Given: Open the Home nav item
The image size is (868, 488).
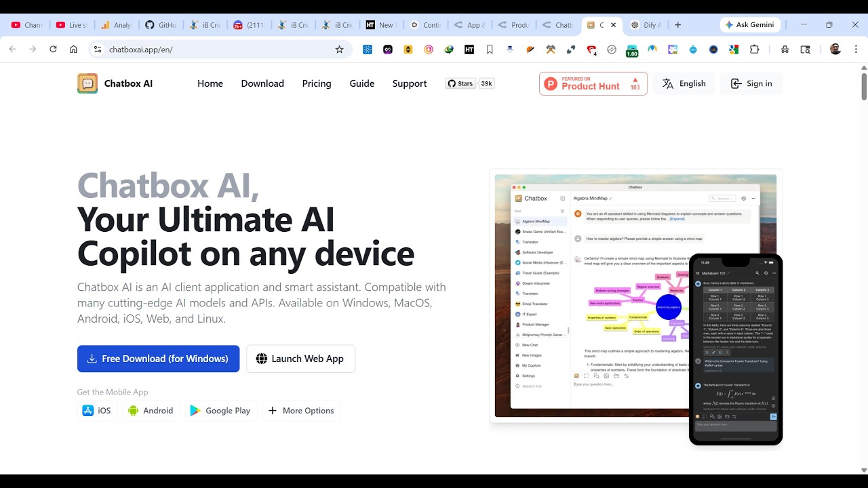Looking at the screenshot, I should [x=210, y=83].
